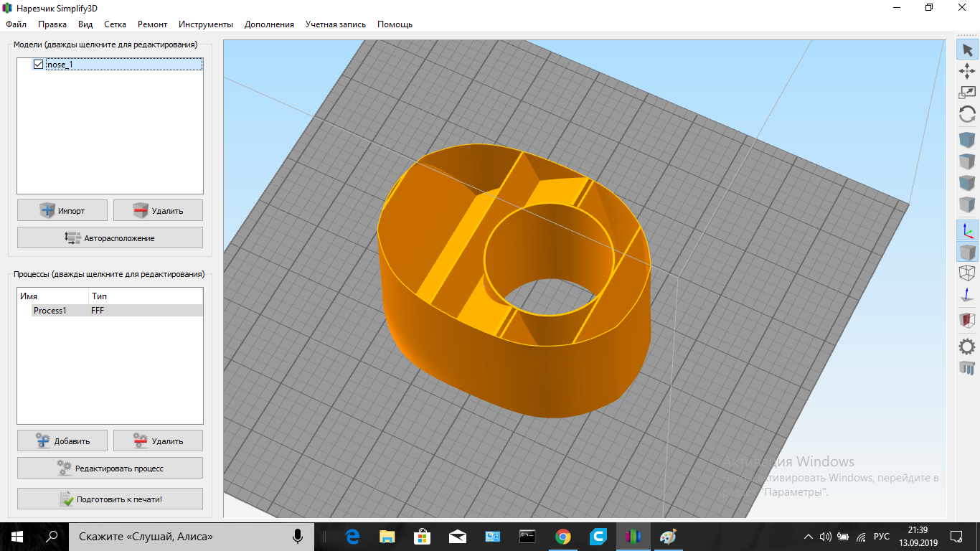Open the cross section view tool
This screenshot has width=980, height=551.
967,320
